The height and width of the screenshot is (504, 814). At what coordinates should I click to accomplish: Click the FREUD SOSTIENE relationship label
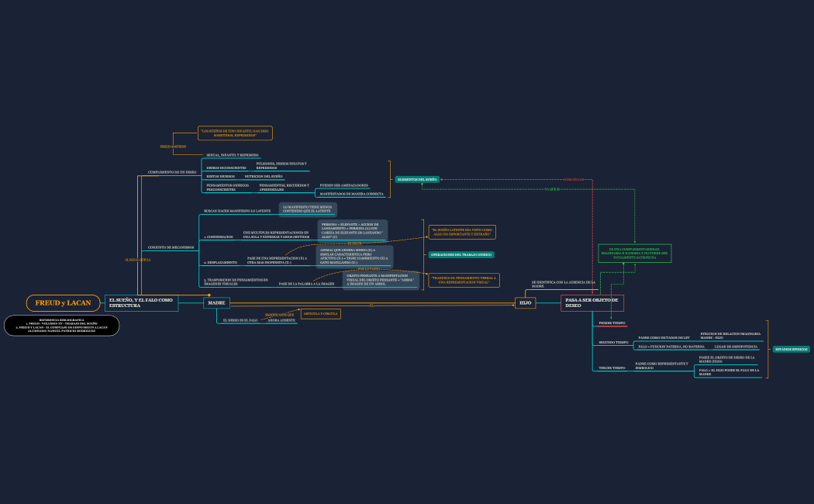[173, 147]
